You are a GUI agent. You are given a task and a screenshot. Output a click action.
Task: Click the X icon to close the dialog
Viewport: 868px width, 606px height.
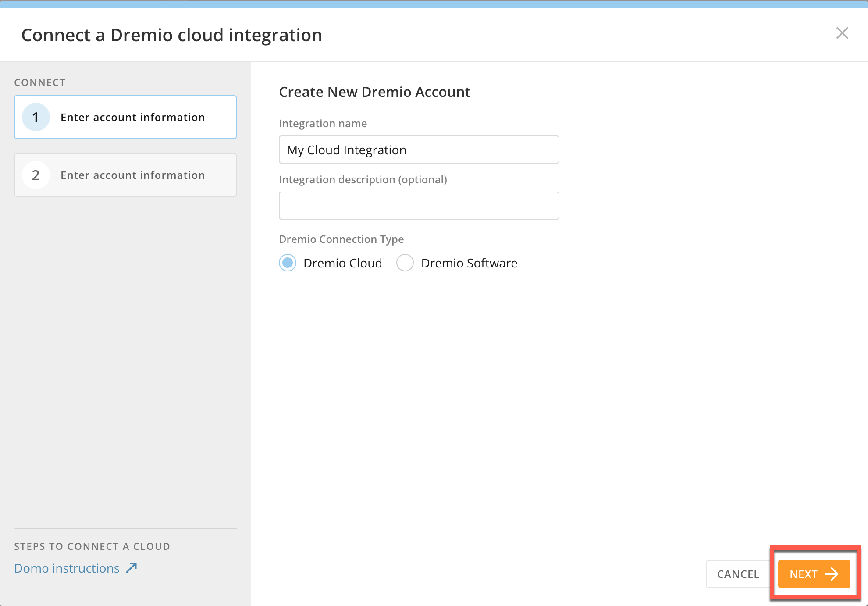[x=842, y=33]
